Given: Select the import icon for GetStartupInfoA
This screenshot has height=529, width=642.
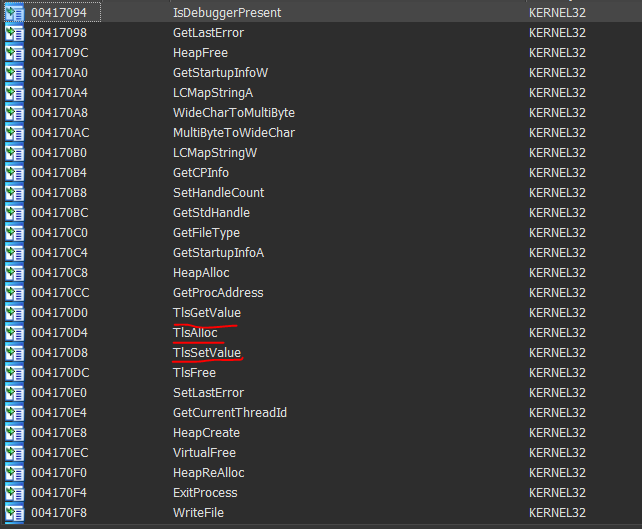Looking at the screenshot, I should (x=15, y=253).
